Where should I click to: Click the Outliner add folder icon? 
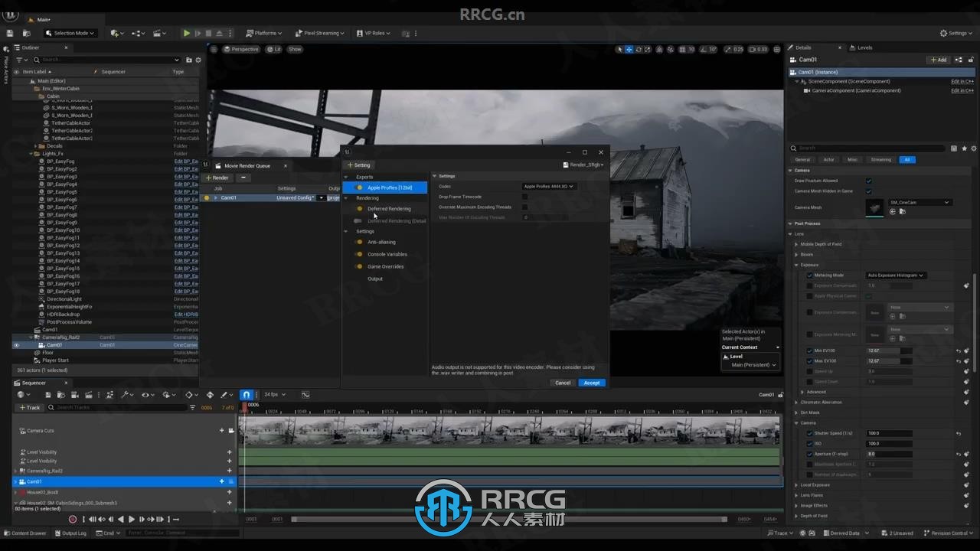(189, 60)
